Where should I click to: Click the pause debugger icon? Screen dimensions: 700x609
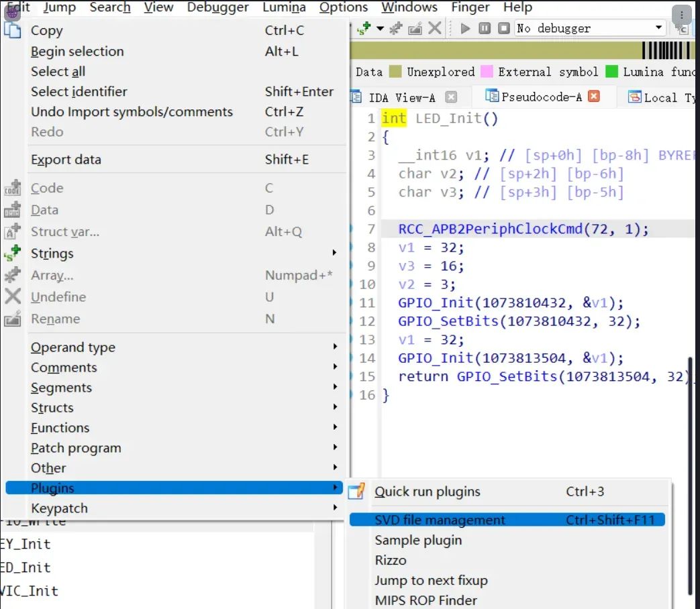(483, 27)
